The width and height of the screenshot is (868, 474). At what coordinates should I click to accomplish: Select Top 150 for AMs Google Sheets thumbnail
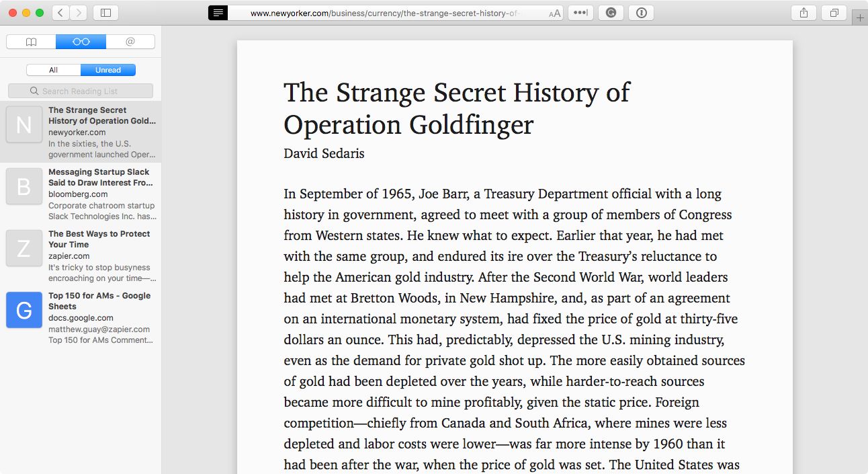point(24,310)
